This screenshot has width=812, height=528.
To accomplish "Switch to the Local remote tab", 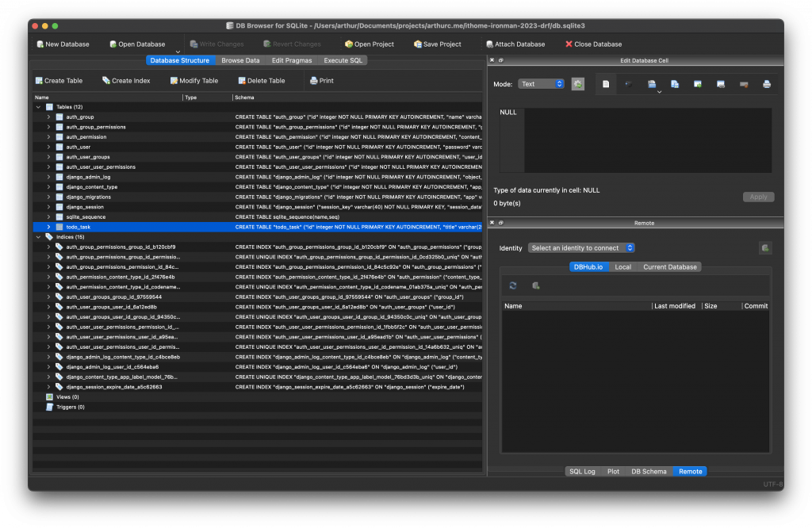I will pyautogui.click(x=622, y=267).
